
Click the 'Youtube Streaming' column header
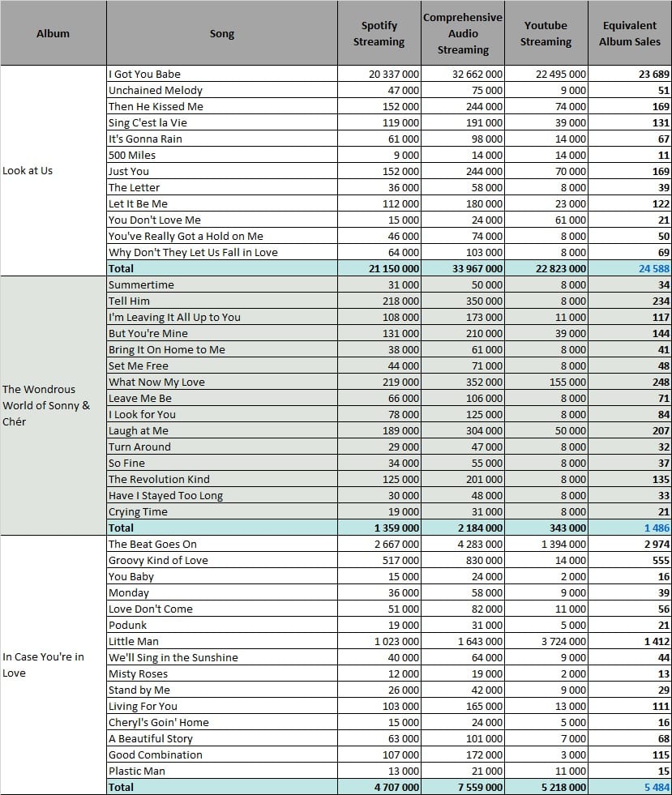(546, 33)
